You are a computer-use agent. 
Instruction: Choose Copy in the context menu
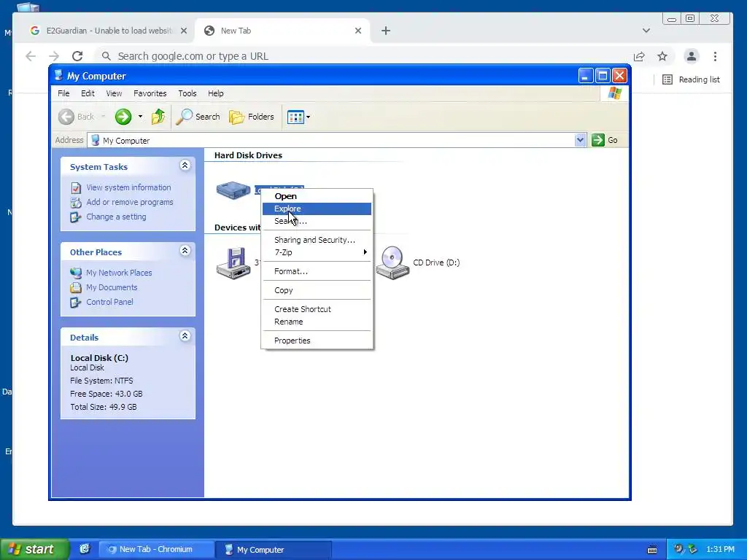(x=317, y=290)
